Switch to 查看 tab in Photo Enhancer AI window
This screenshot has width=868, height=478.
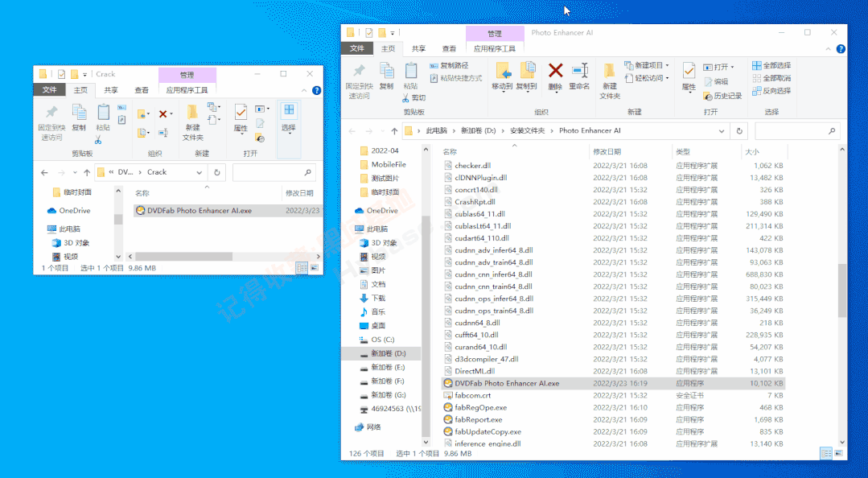point(449,49)
